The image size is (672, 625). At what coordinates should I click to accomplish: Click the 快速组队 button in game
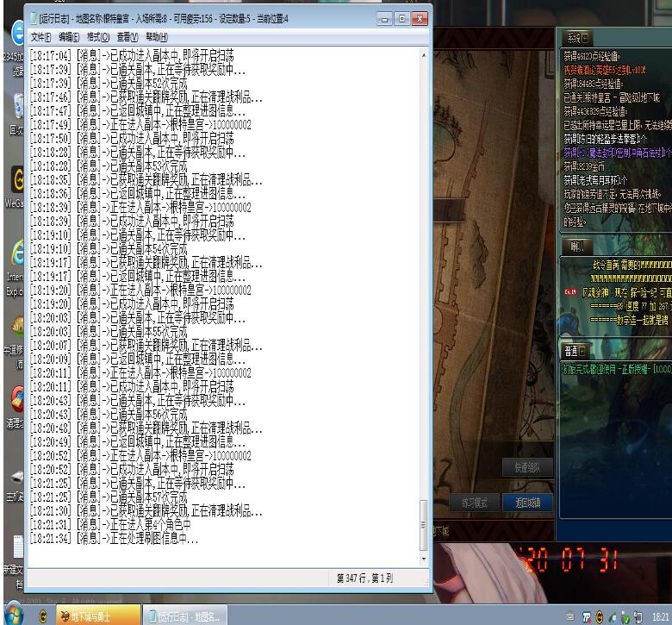tap(527, 467)
